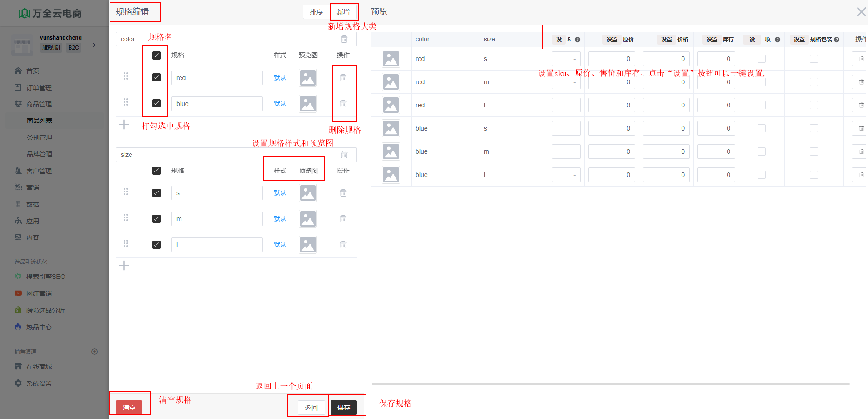Click the horizontal scrollbar under the preview table
Viewport: 868px width, 419px height.
[x=610, y=384]
